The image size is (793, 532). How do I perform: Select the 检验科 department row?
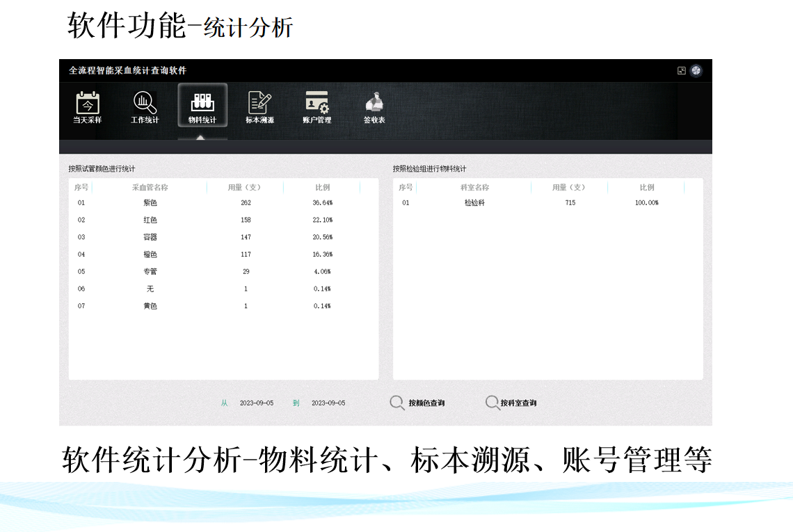[x=474, y=203]
